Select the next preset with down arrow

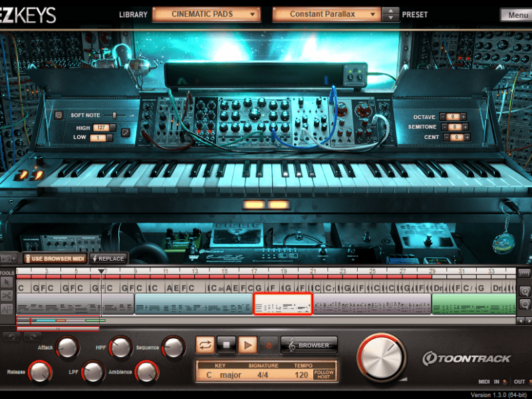coord(391,18)
